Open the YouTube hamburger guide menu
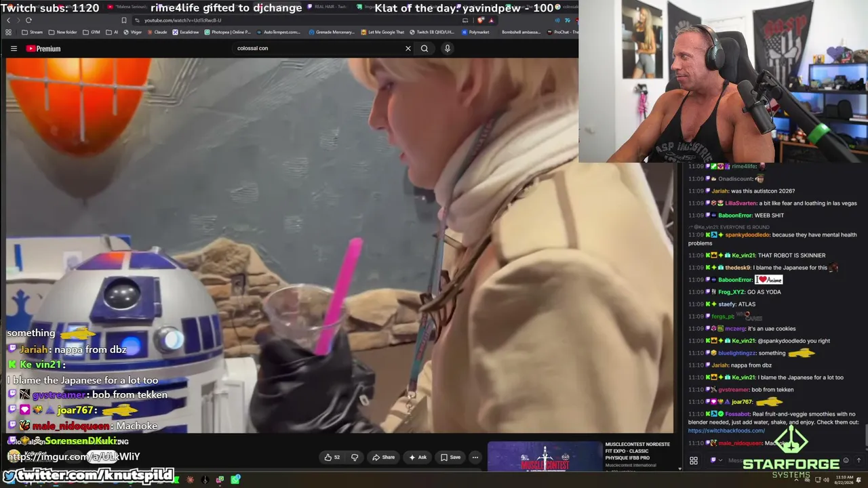 pos(14,49)
